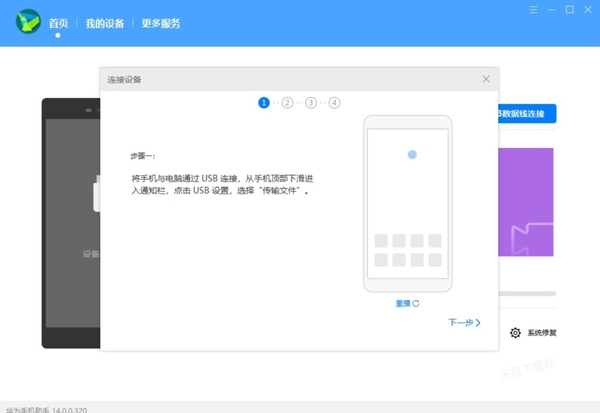The image size is (600, 413).
Task: Click the 系统修复 gear icon
Action: pyautogui.click(x=515, y=332)
